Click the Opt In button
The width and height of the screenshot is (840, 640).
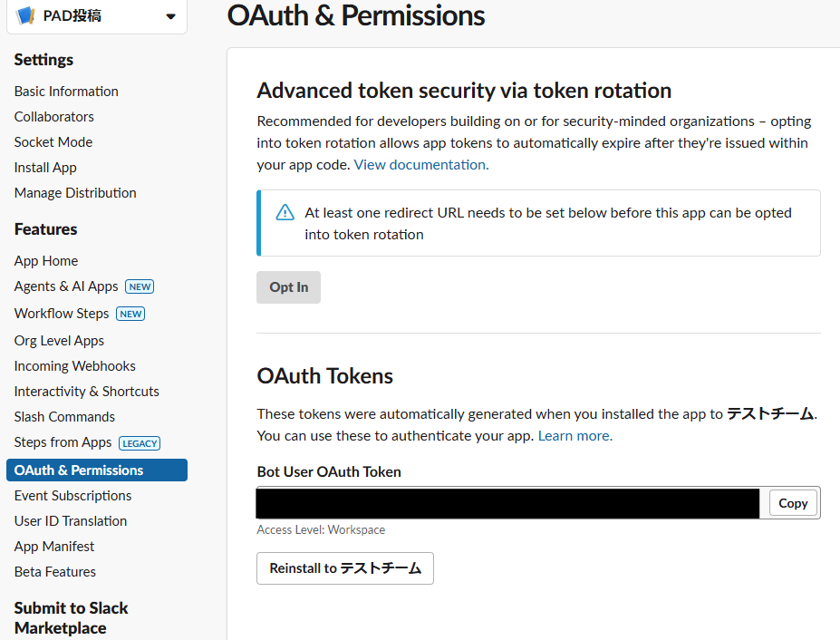(x=289, y=287)
